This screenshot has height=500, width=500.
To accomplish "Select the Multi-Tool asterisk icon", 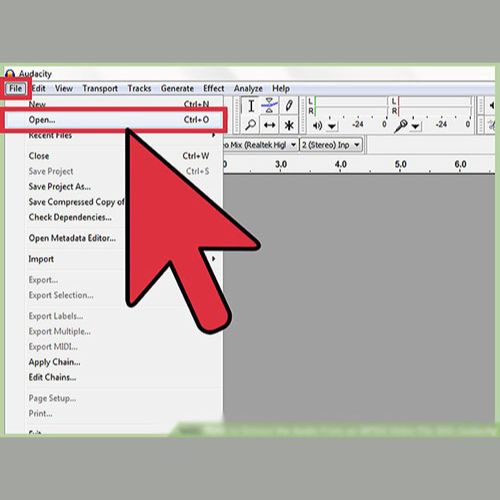I will click(x=289, y=125).
